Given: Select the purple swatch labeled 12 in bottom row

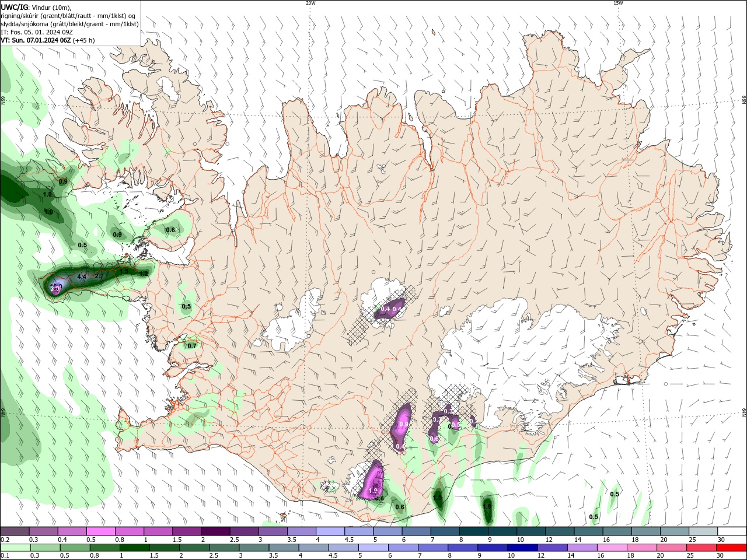Looking at the screenshot, I should point(551,548).
